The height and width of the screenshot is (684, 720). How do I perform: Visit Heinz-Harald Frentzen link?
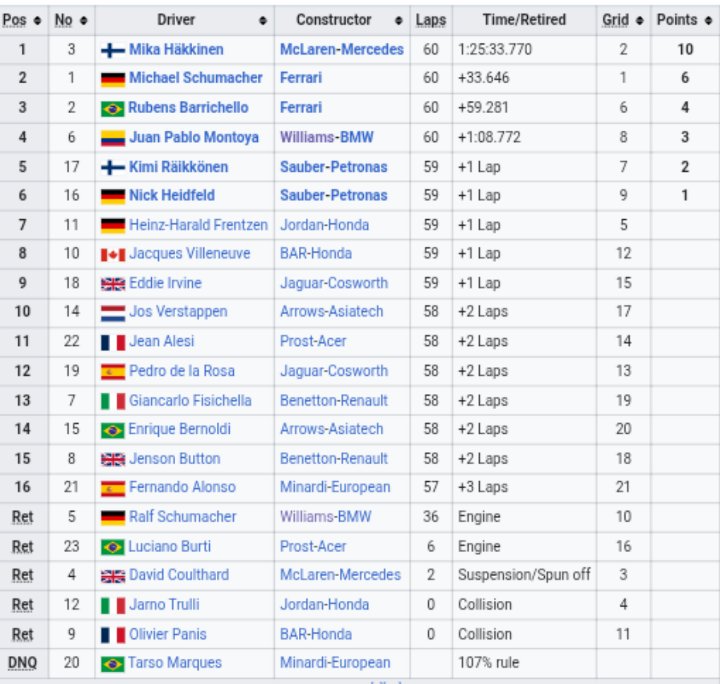198,225
